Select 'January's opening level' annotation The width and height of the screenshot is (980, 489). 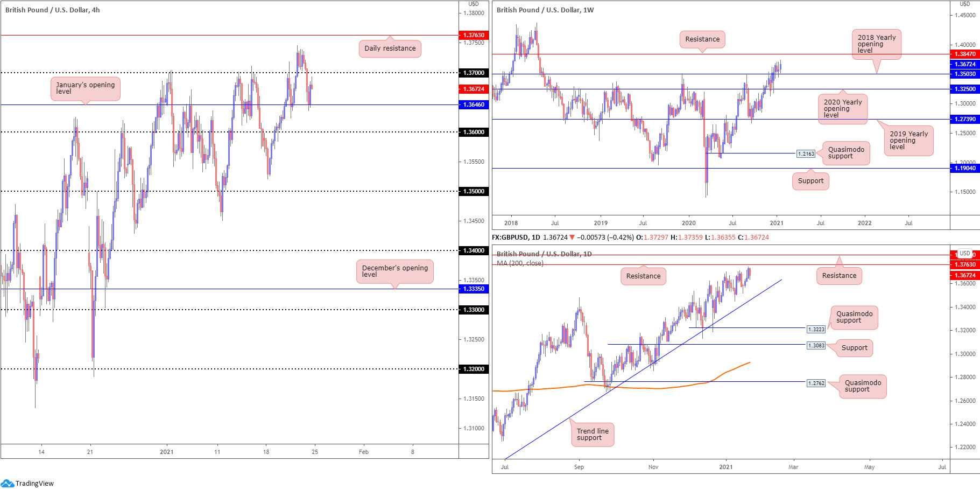coord(85,88)
